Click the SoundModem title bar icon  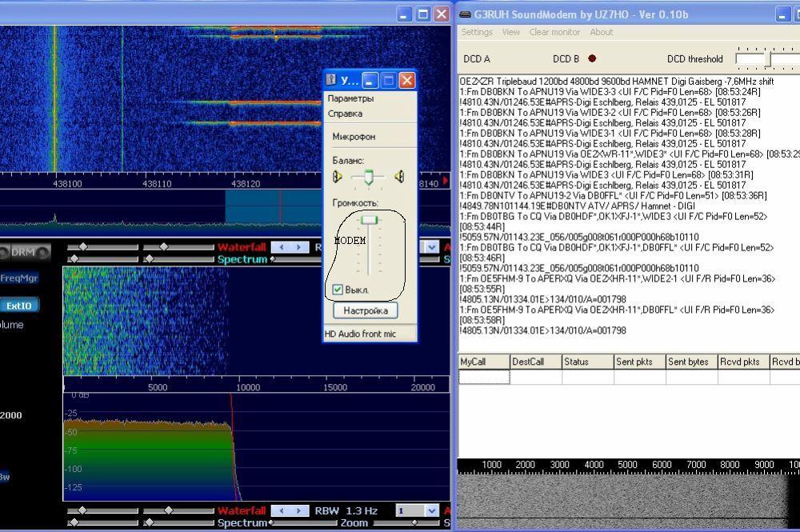465,14
